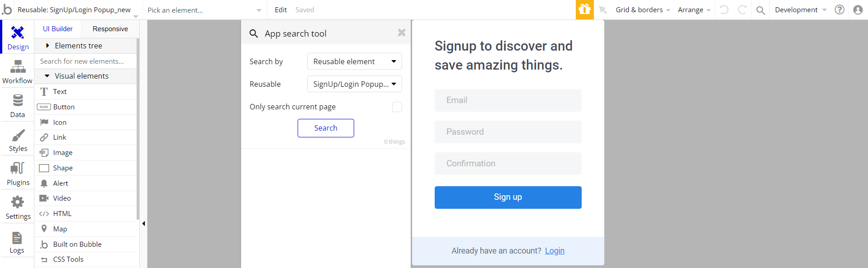Viewport: 868px width, 268px height.
Task: Switch to the Responsive tab
Action: click(110, 29)
